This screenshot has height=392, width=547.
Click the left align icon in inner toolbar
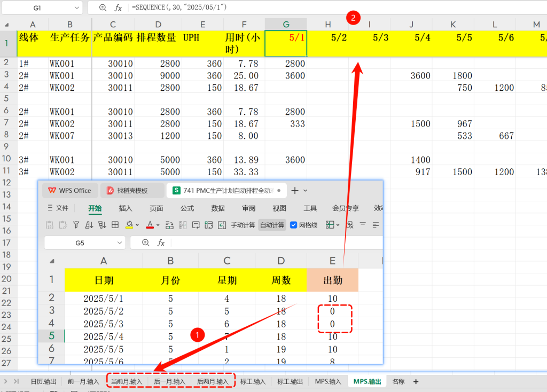click(x=376, y=225)
